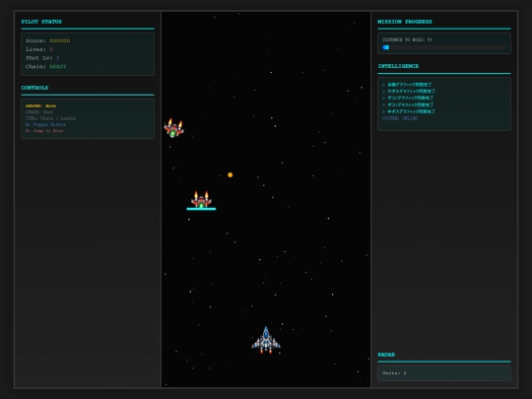Click the enemy ship with cyan bar beneath
The image size is (532, 399).
201,199
